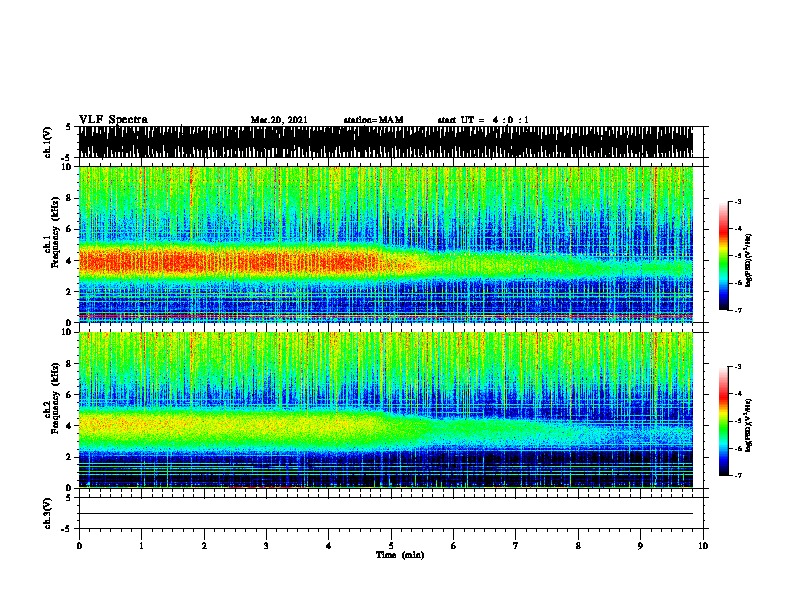Click the "-5" volt tick on ch.1(V) axis
This screenshot has height=612, width=792.
point(67,158)
